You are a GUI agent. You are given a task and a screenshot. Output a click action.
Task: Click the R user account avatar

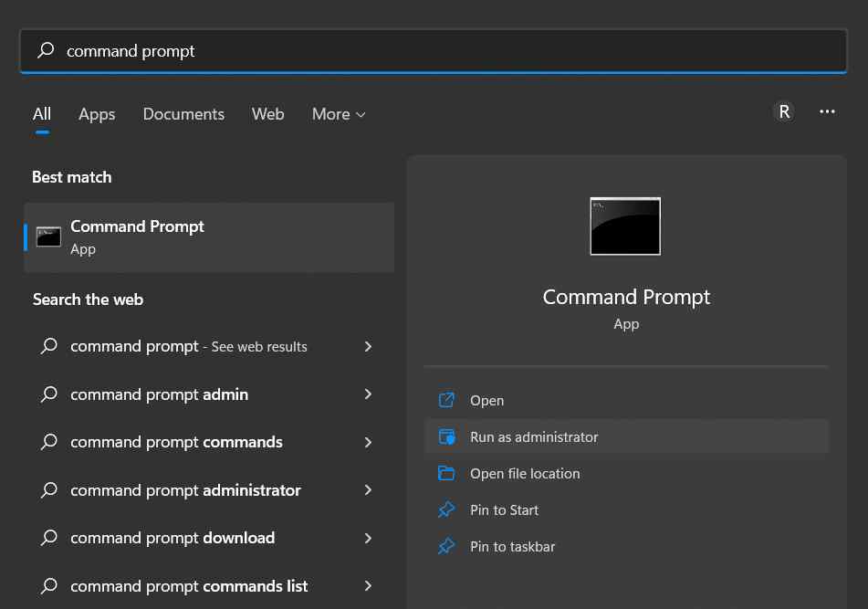pyautogui.click(x=784, y=111)
